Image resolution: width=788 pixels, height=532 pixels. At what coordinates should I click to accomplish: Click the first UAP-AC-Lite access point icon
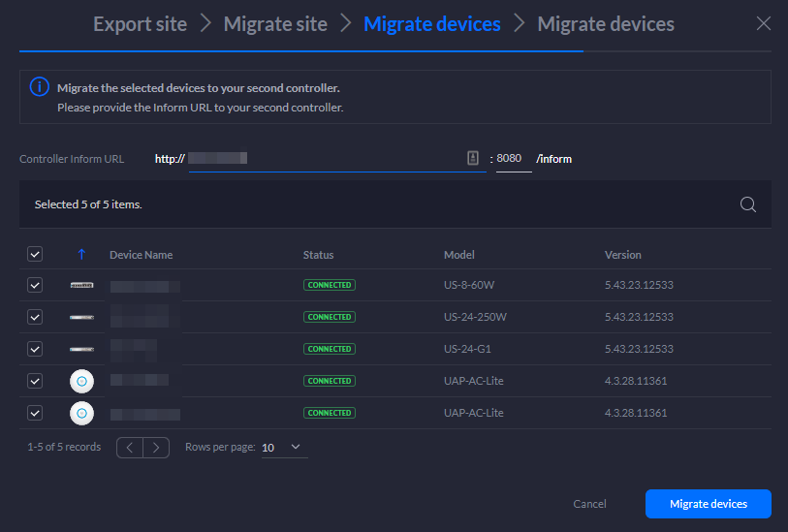pyautogui.click(x=81, y=381)
